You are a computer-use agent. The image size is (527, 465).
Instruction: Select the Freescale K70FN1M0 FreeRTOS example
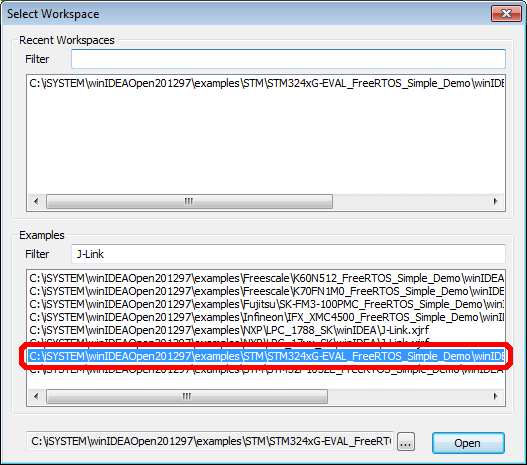[266, 291]
